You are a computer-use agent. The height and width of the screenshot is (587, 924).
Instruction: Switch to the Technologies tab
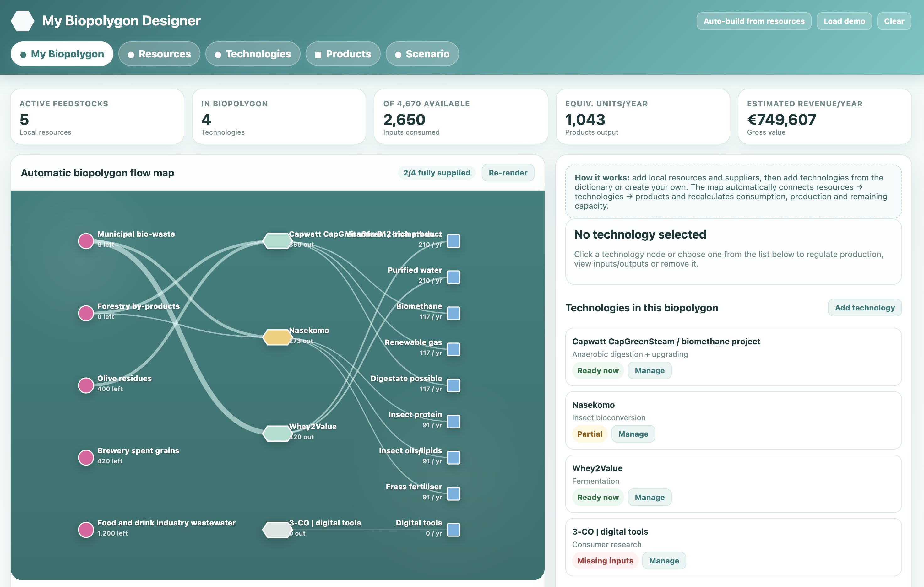click(x=253, y=54)
